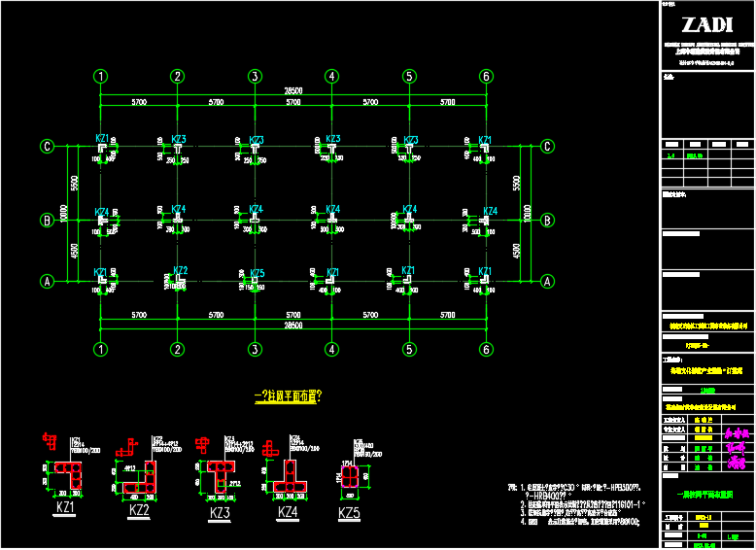Click the KZ4 label at grid B-6

[x=491, y=211]
